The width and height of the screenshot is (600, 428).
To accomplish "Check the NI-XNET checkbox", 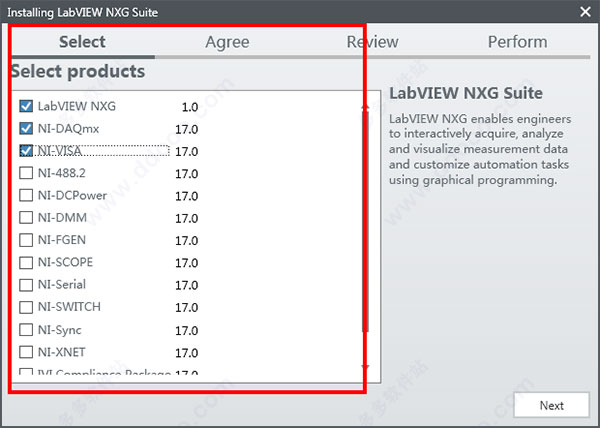I will pyautogui.click(x=26, y=352).
